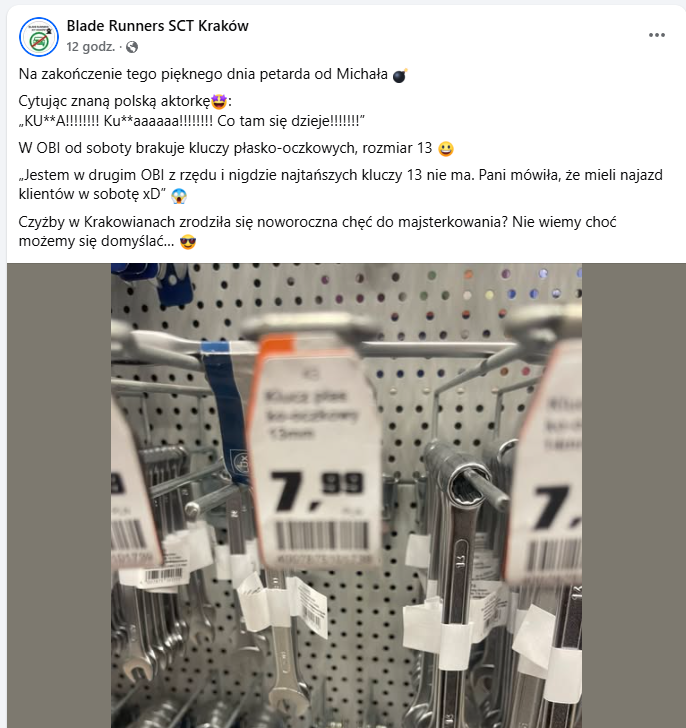
Task: Click the bomb emoji after "Michała"
Action: 400,75
